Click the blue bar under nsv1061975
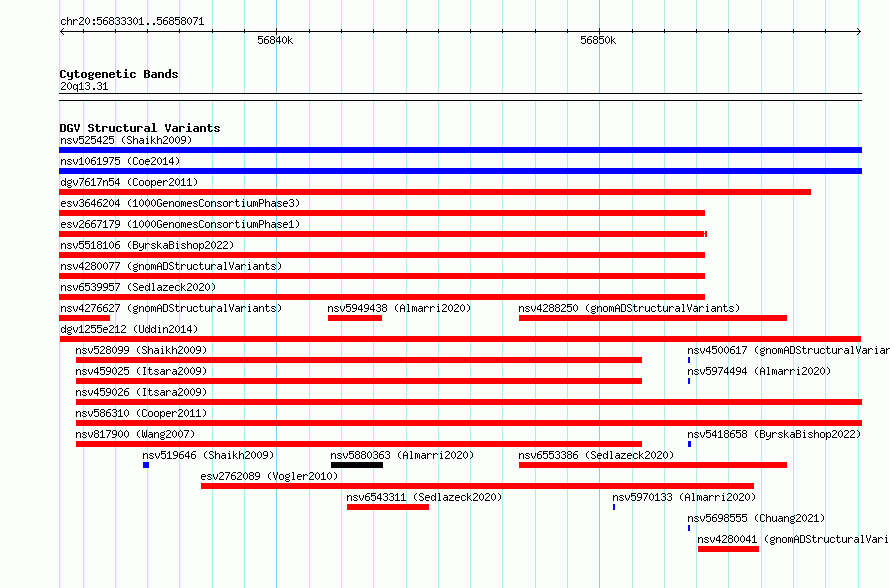The width and height of the screenshot is (890, 588). [x=460, y=171]
